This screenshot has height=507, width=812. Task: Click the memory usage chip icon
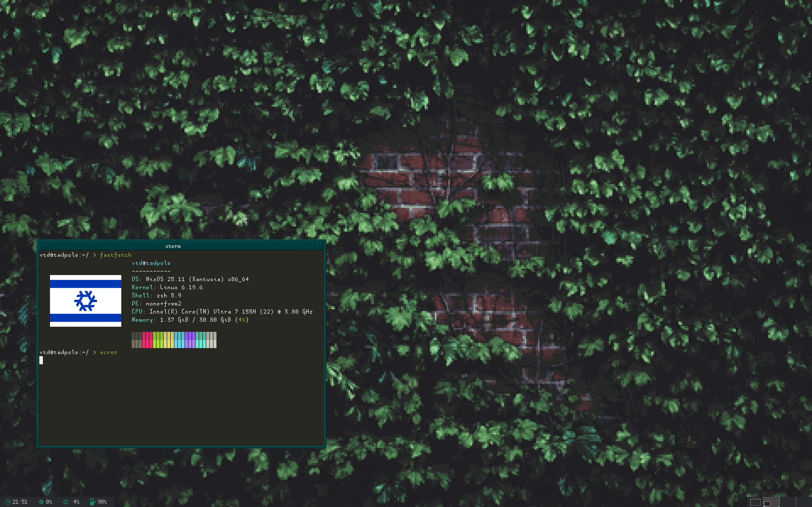[66, 502]
